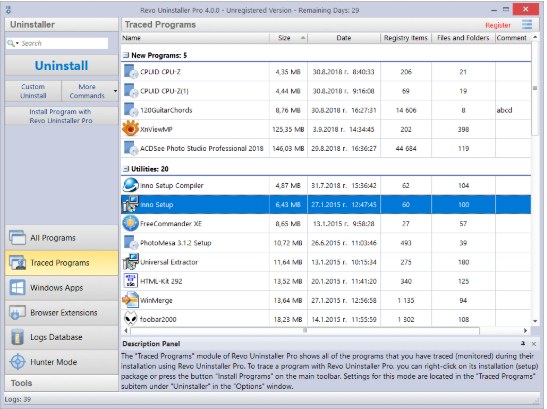Image resolution: width=547 pixels, height=409 pixels.
Task: Open Hunter Mode crosshair icon
Action: (x=17, y=362)
